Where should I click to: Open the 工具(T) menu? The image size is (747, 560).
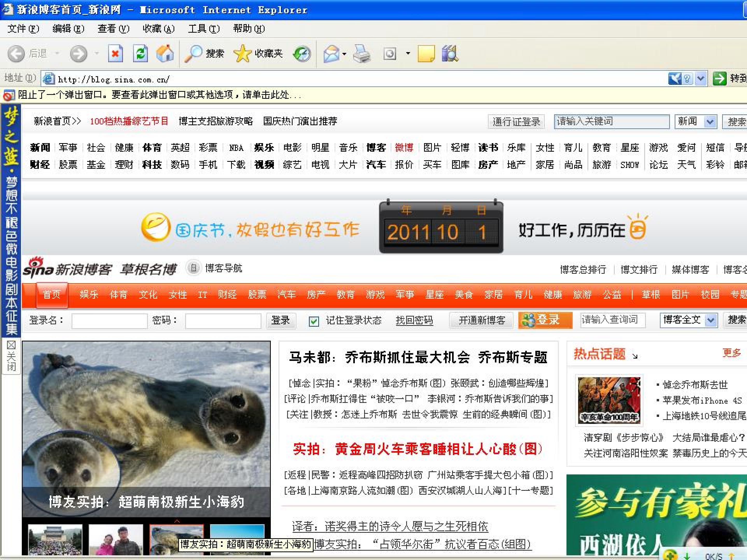(x=204, y=29)
